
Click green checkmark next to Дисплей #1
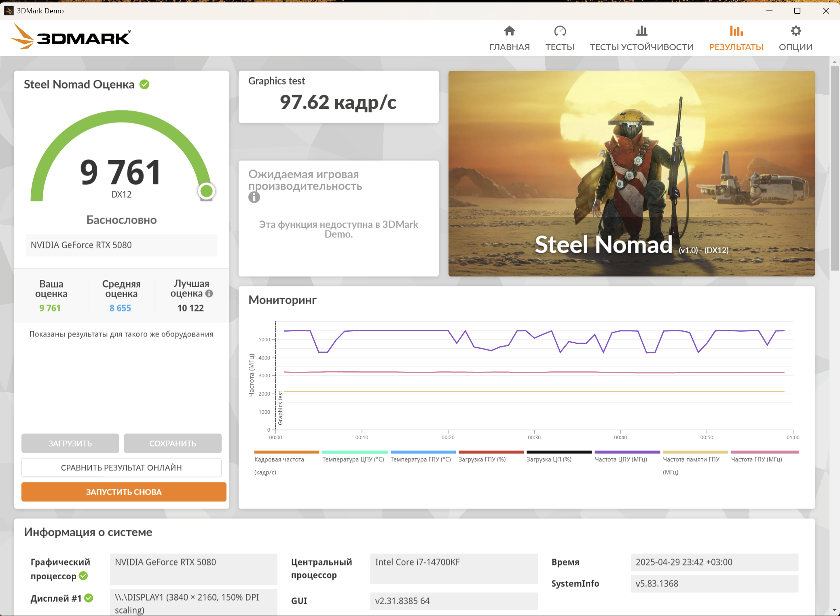[89, 598]
